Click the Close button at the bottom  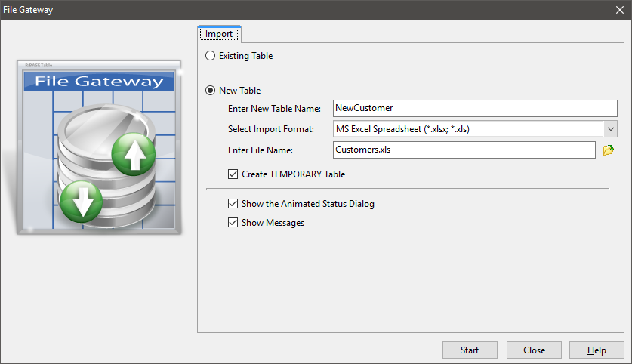point(535,350)
